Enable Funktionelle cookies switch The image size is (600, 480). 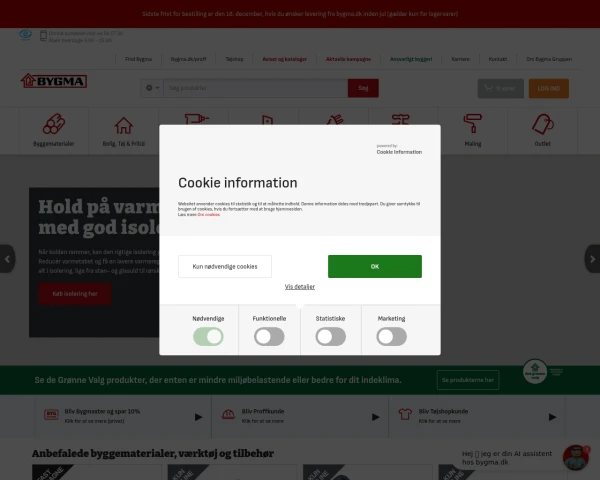pyautogui.click(x=269, y=337)
